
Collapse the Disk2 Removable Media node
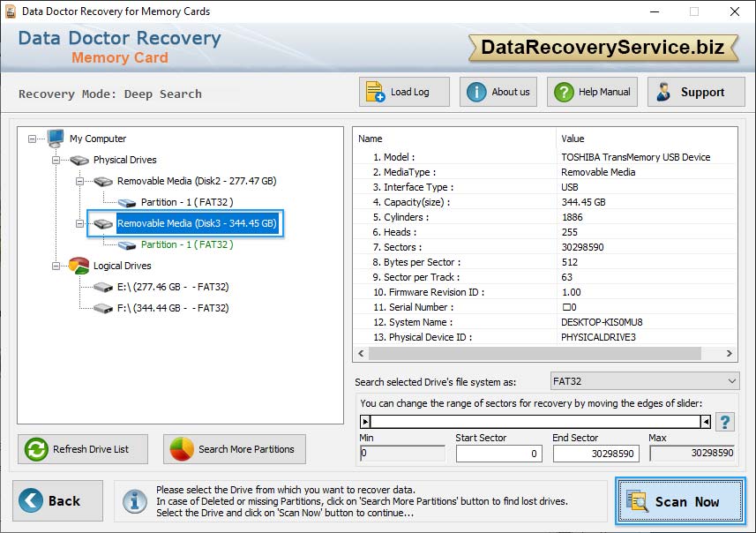(x=80, y=182)
